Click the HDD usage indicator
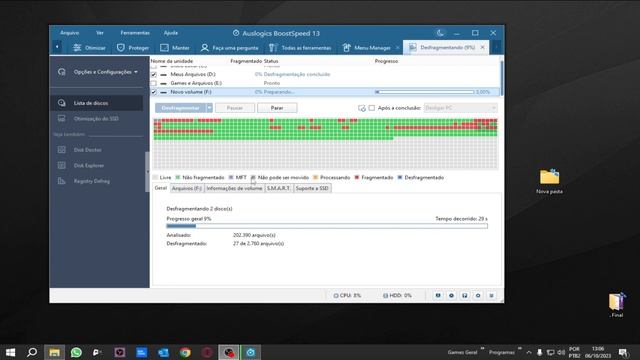The width and height of the screenshot is (640, 360). coord(397,295)
